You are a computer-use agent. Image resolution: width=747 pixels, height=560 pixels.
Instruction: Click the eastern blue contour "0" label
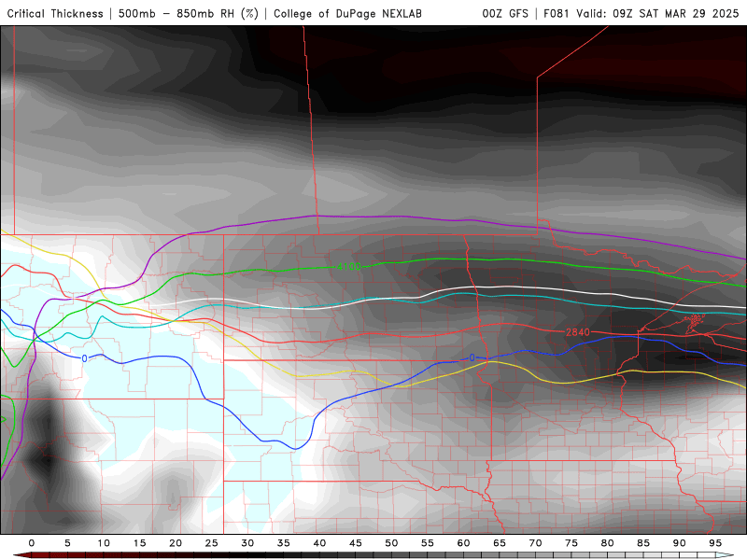click(472, 357)
